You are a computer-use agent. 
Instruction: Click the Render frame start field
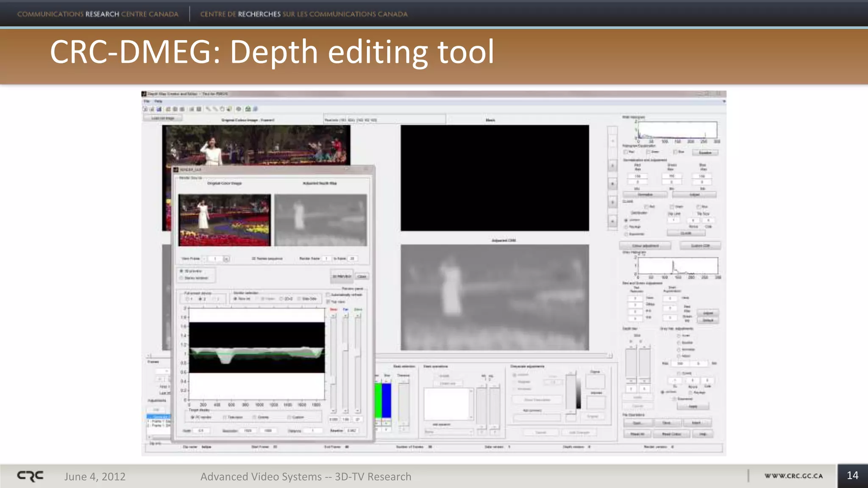[x=326, y=258]
